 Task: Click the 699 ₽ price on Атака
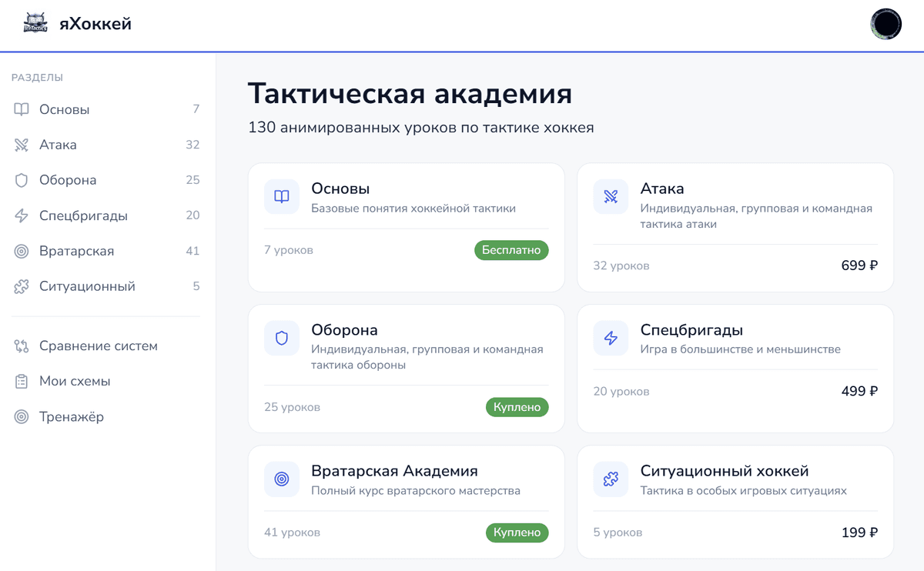859,265
